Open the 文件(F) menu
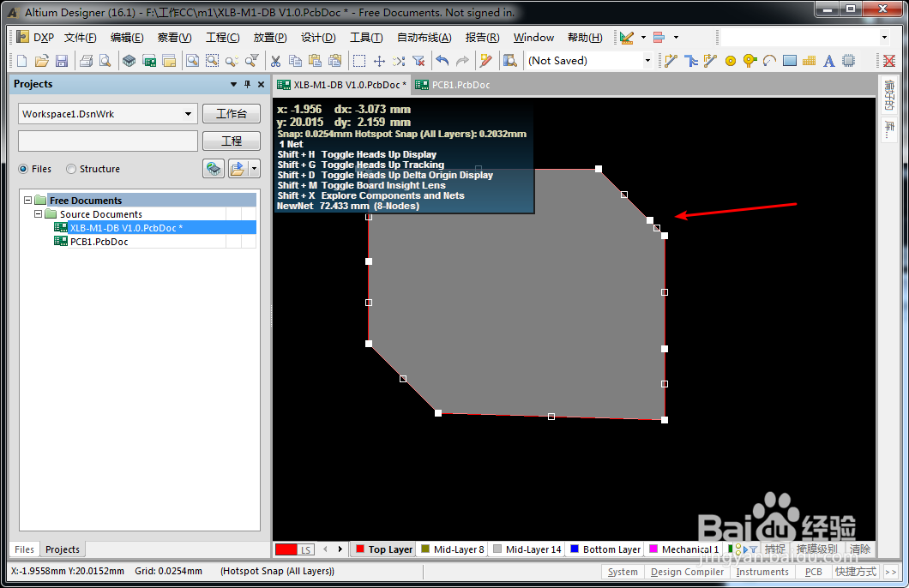 [x=80, y=37]
